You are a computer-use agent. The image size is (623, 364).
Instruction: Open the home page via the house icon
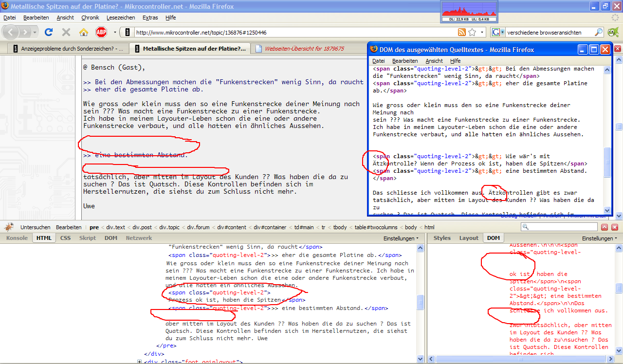click(84, 32)
